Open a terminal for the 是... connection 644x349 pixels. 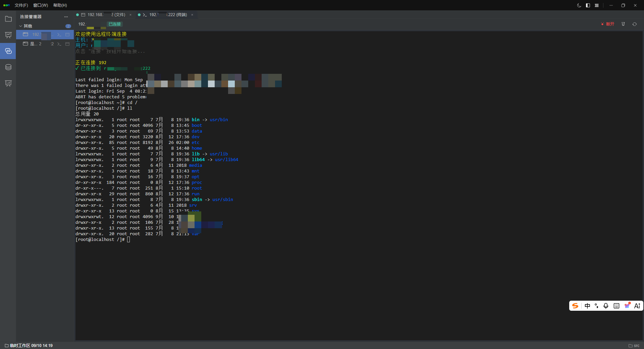pyautogui.click(x=59, y=44)
